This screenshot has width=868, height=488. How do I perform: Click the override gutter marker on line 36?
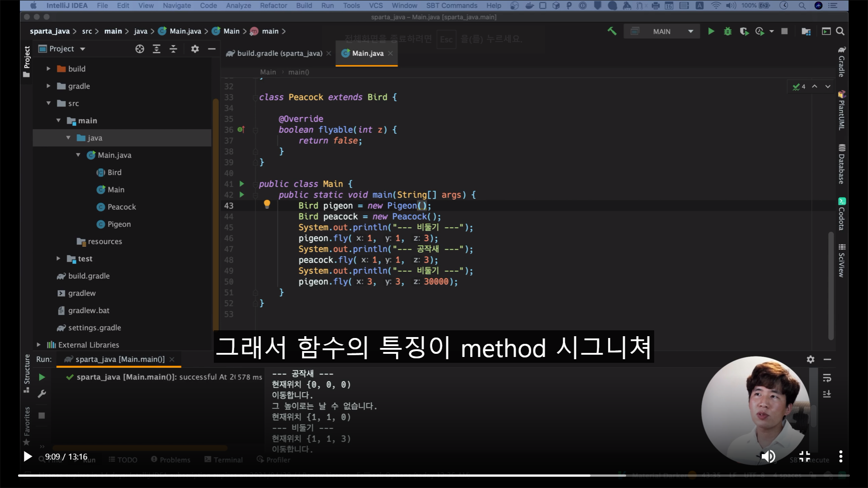coord(241,130)
